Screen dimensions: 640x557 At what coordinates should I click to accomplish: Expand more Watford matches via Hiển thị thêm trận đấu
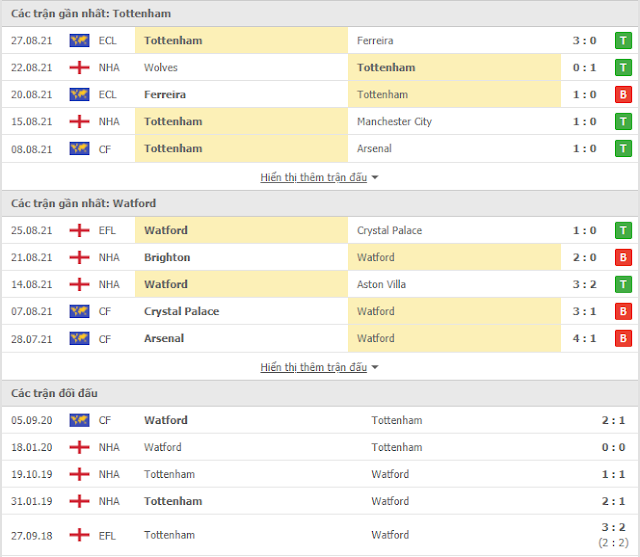coord(313,367)
